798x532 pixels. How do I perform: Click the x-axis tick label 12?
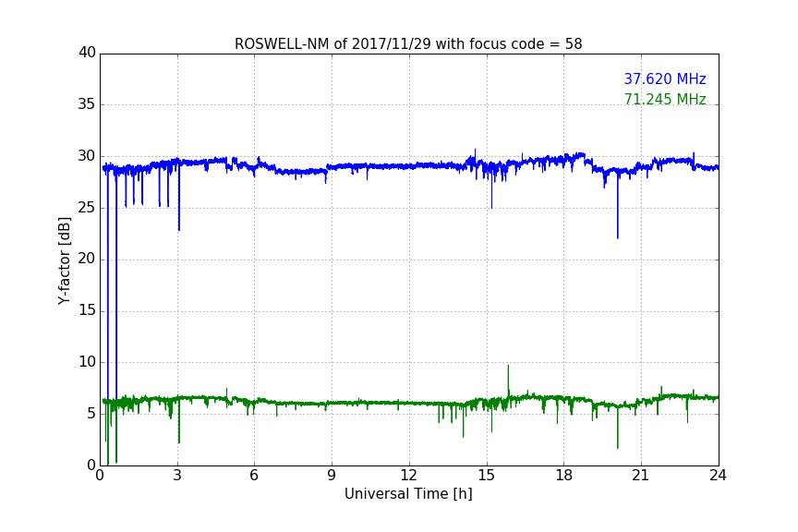pos(409,476)
